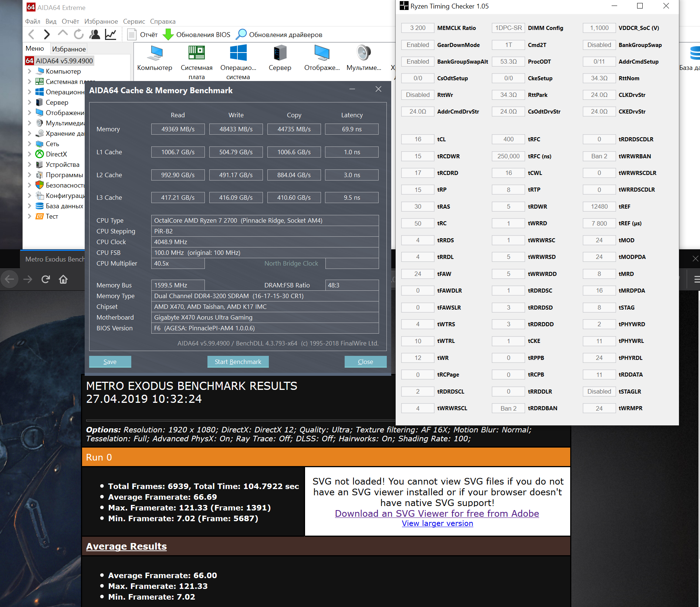Expand the Компьютер tree node
This screenshot has height=607, width=700.
pos(30,71)
